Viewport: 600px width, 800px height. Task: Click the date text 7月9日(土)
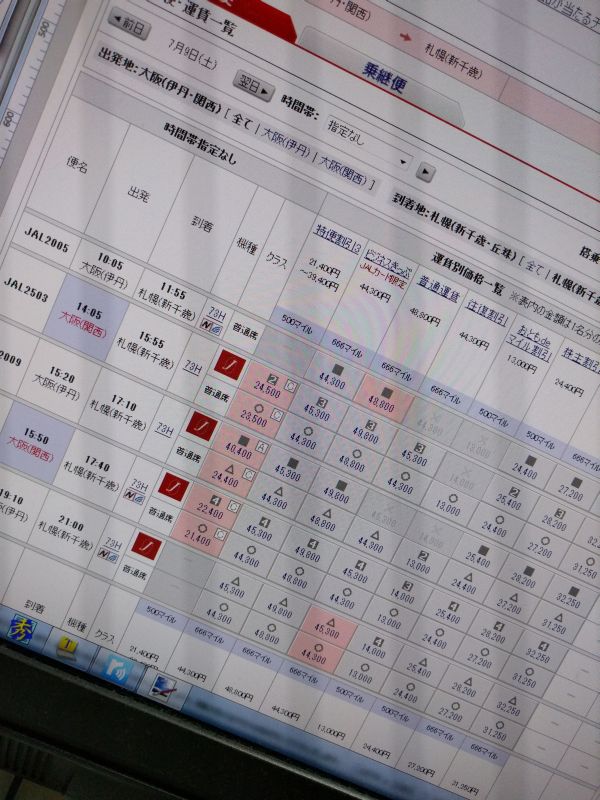[192, 55]
